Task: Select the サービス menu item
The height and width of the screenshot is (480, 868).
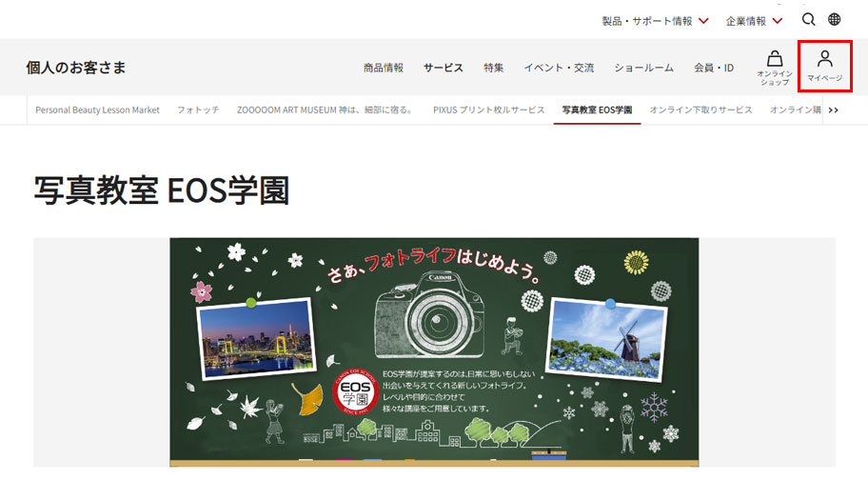Action: (x=444, y=68)
